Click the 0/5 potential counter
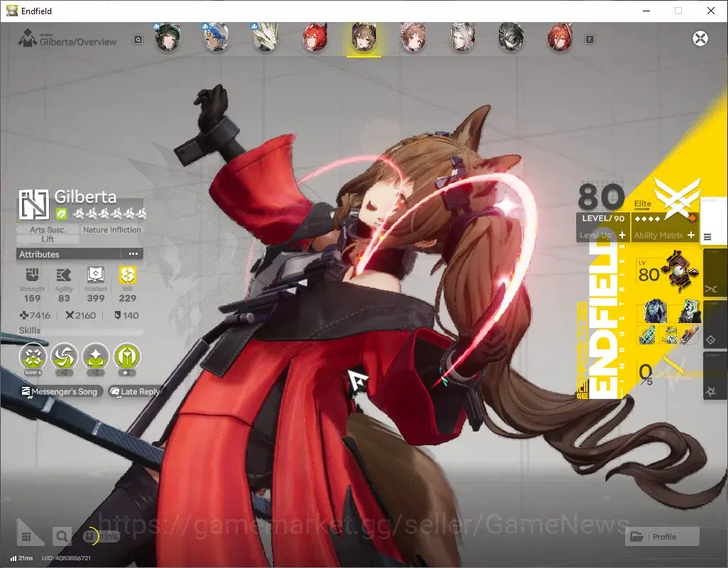The image size is (728, 568). tap(646, 374)
